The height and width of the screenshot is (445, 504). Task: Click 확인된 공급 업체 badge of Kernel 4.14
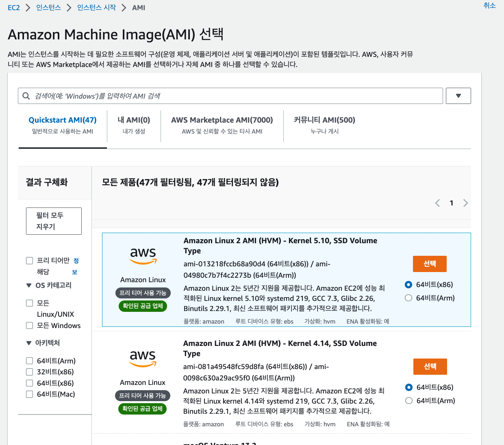tap(142, 408)
